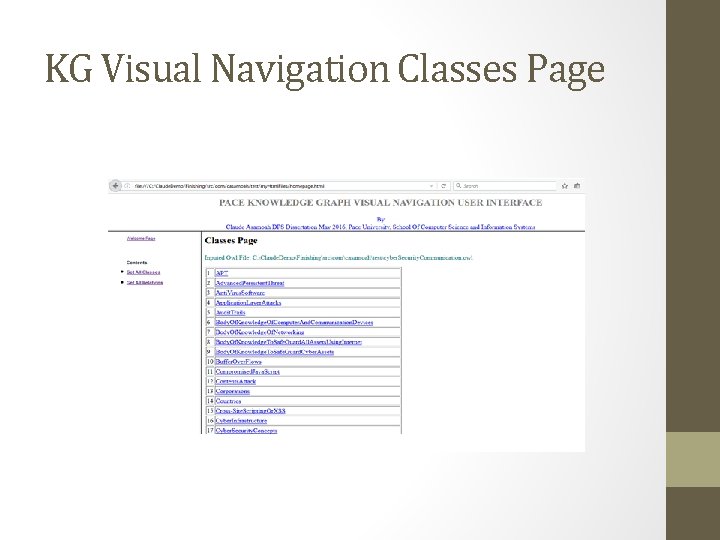Screen dimensions: 720x540
Task: Click the Inputed Owl File path text
Action: [x=338, y=258]
